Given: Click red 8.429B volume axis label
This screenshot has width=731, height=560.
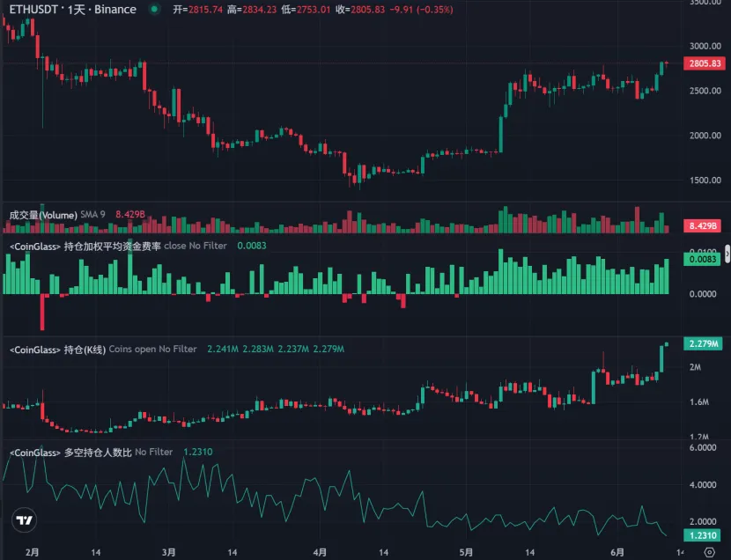Looking at the screenshot, I should coord(703,226).
